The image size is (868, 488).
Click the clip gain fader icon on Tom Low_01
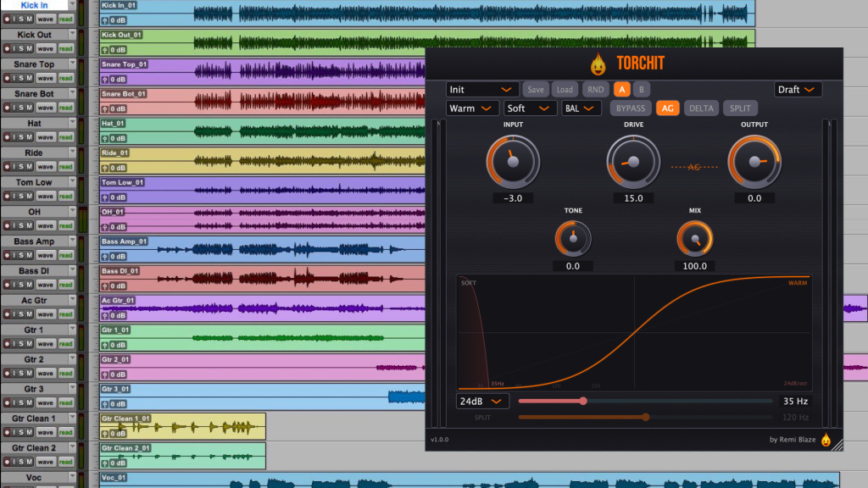[x=104, y=197]
